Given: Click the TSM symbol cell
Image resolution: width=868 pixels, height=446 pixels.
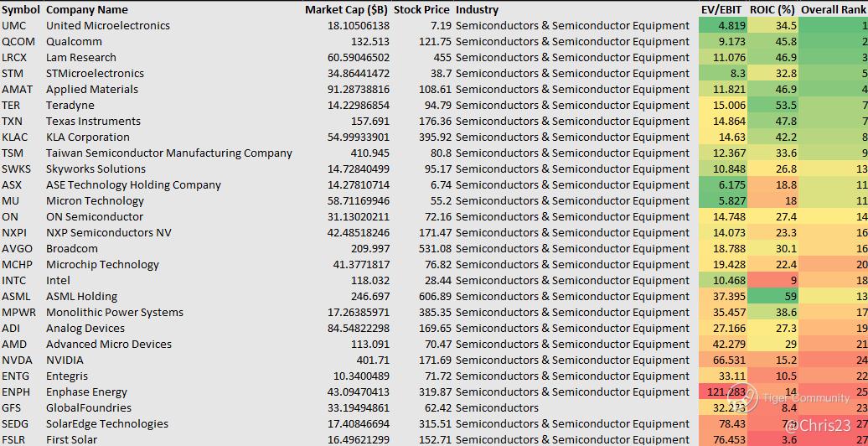Looking at the screenshot, I should 13,153.
